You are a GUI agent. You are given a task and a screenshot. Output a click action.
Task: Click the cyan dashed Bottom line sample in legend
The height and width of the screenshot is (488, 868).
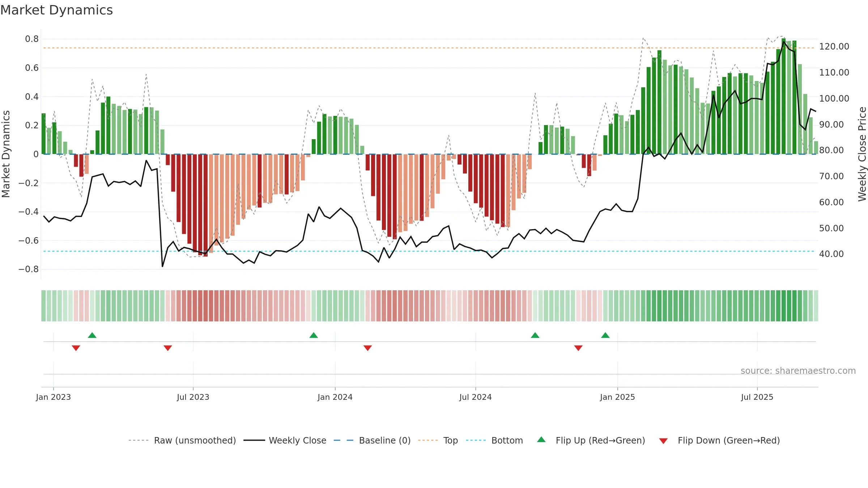476,440
